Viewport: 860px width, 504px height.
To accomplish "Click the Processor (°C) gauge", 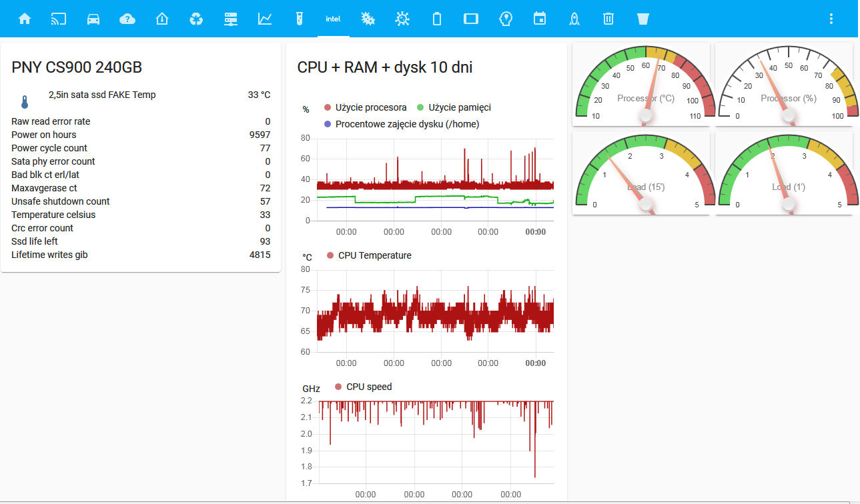I will tap(645, 85).
